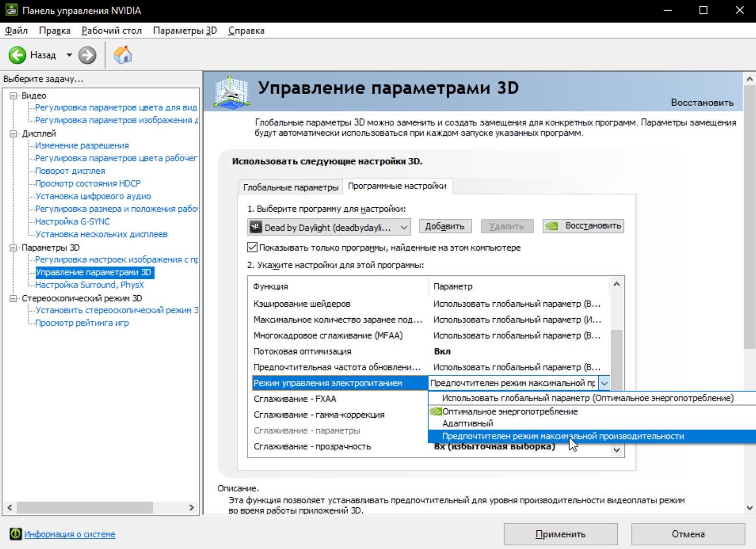Open the Home page house icon
This screenshot has height=549, width=756.
pos(123,55)
